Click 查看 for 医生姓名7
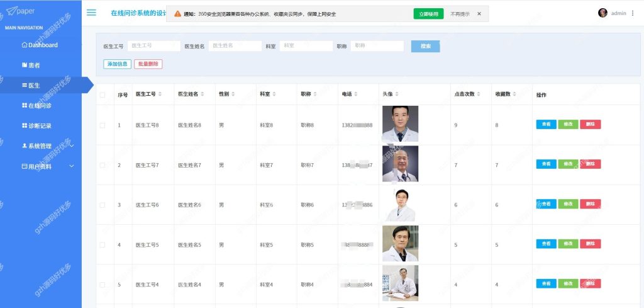 click(x=547, y=164)
